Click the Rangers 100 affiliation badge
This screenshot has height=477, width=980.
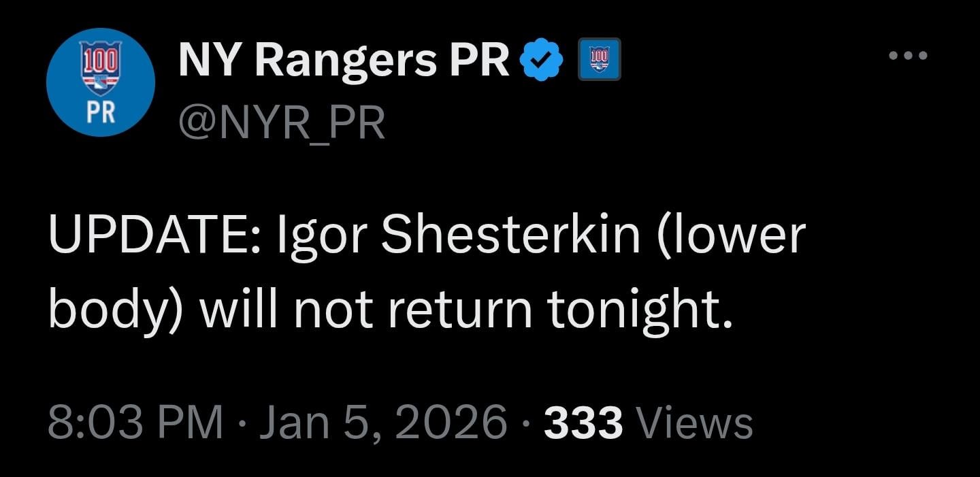tap(599, 60)
